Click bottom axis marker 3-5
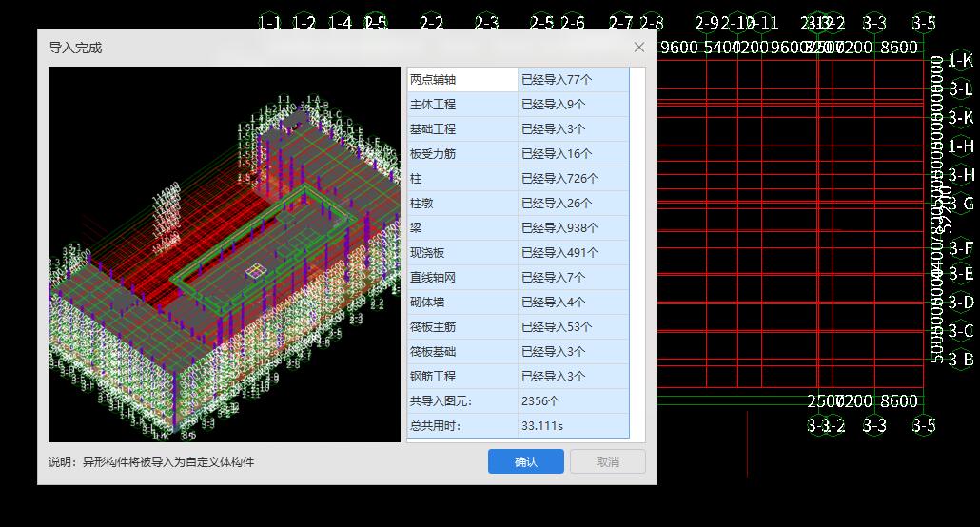980x527 pixels. [923, 426]
